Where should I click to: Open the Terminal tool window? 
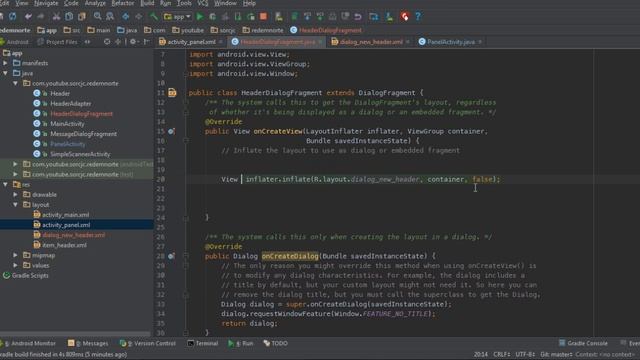(203, 344)
